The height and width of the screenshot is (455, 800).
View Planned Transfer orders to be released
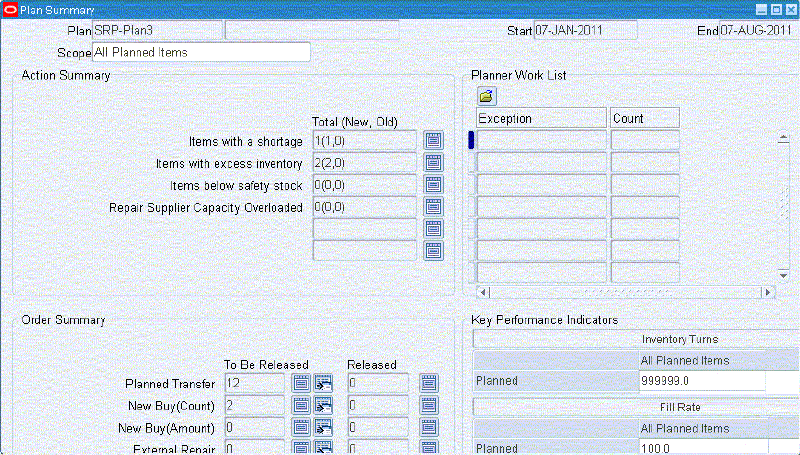click(301, 383)
